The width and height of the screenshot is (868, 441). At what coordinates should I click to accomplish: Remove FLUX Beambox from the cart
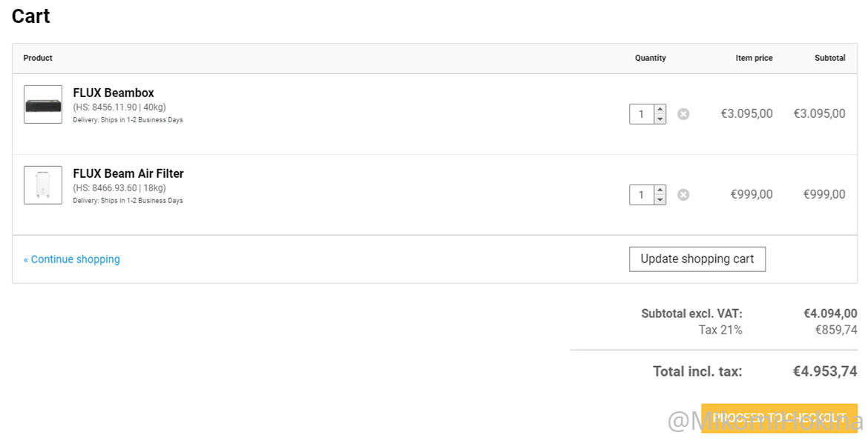coord(684,114)
